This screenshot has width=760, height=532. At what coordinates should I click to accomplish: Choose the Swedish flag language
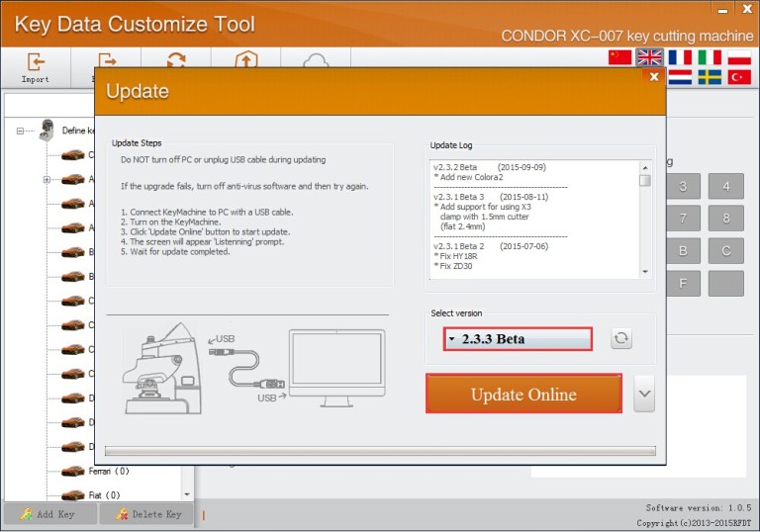(x=710, y=76)
